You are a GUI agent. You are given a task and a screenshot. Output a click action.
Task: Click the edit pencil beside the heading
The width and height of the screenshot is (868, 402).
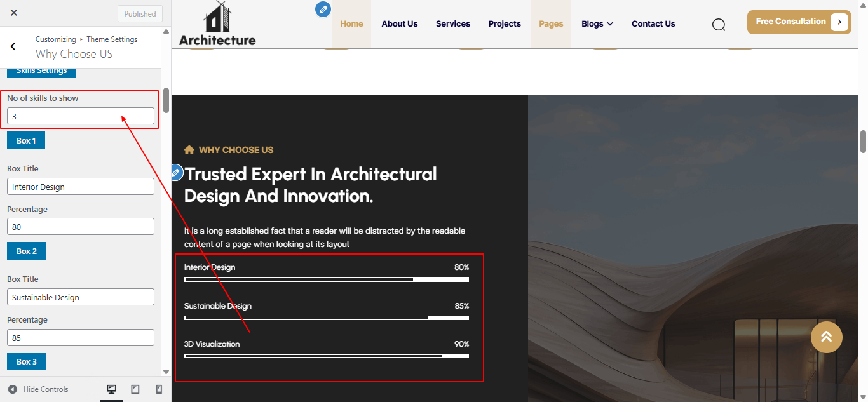point(176,172)
